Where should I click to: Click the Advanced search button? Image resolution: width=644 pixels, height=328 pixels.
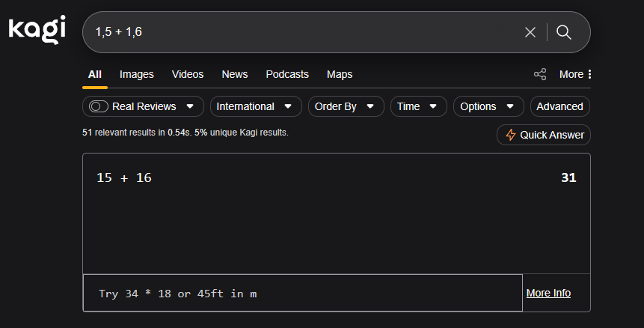(559, 106)
